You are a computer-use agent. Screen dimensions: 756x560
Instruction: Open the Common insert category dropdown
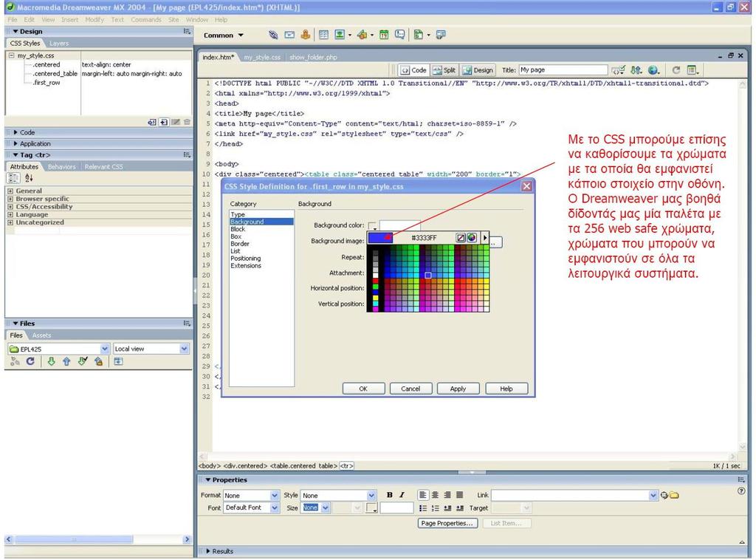[x=224, y=35]
